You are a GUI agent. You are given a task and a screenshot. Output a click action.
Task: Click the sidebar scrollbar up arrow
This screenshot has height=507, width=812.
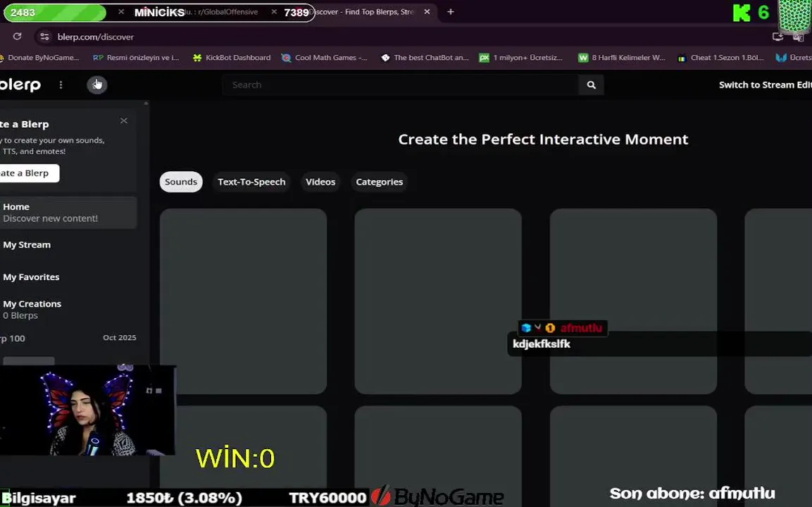coord(146,104)
